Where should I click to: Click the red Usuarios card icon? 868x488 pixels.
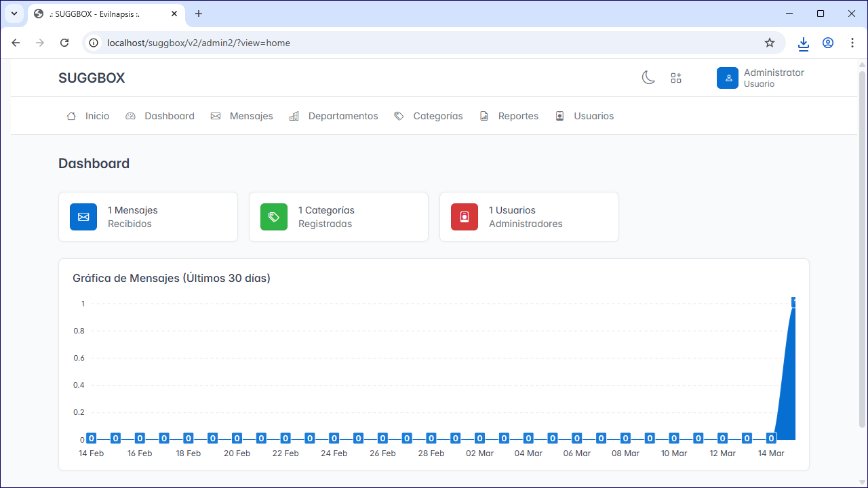(465, 217)
